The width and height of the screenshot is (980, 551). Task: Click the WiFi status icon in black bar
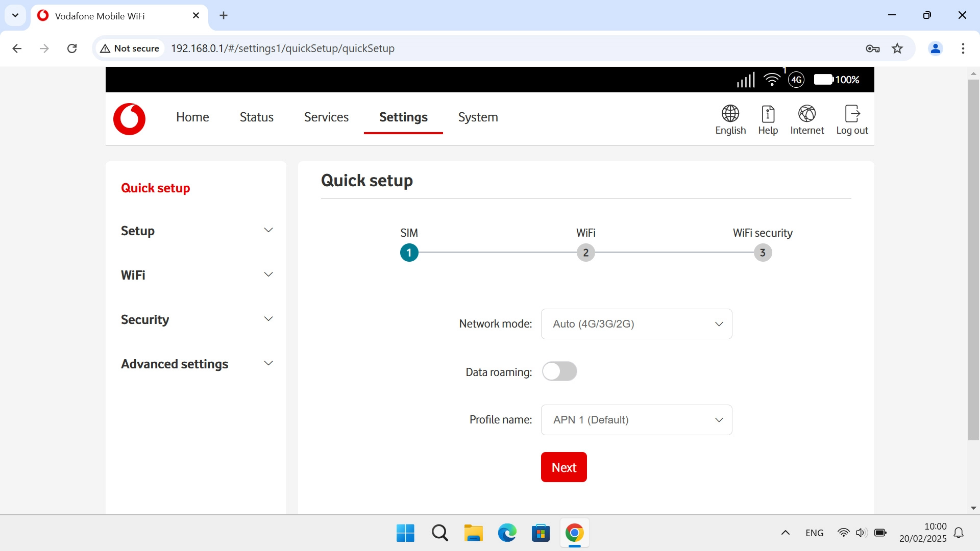tap(772, 80)
